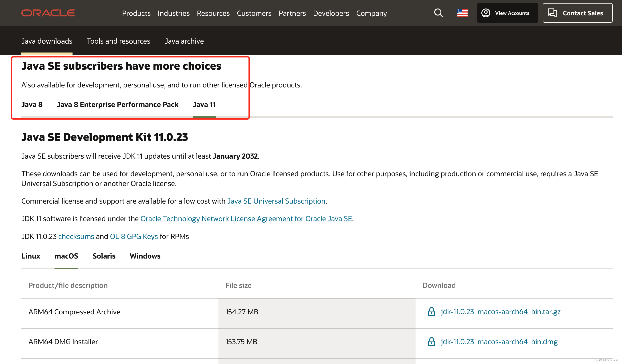Download jdk-11.0.23_macos-aarch64_bin.dmg
Screen dimensions: 622x364
(499, 342)
